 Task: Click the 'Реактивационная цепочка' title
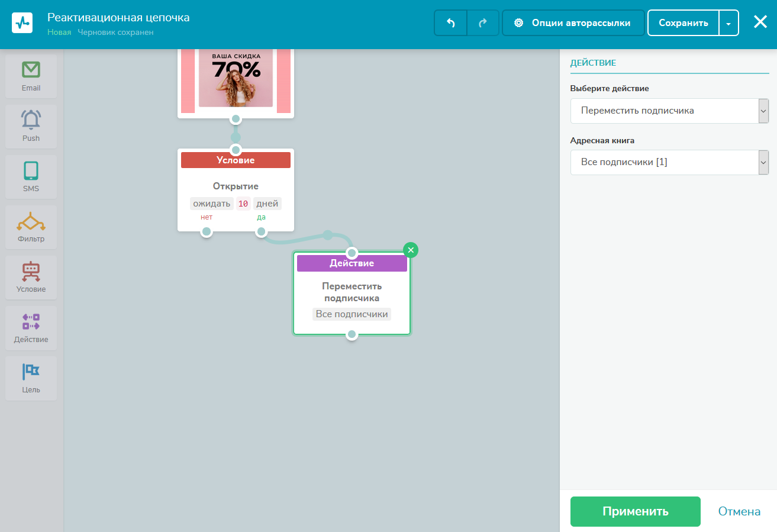(118, 18)
